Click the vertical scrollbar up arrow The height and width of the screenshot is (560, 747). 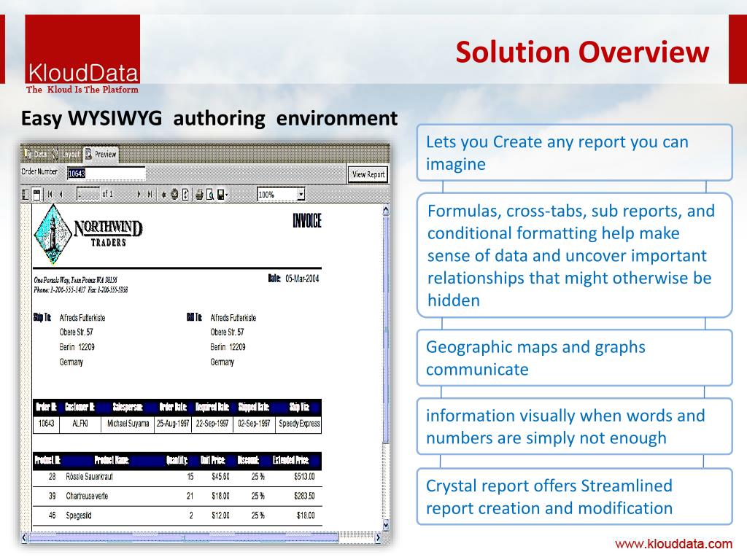coord(386,210)
